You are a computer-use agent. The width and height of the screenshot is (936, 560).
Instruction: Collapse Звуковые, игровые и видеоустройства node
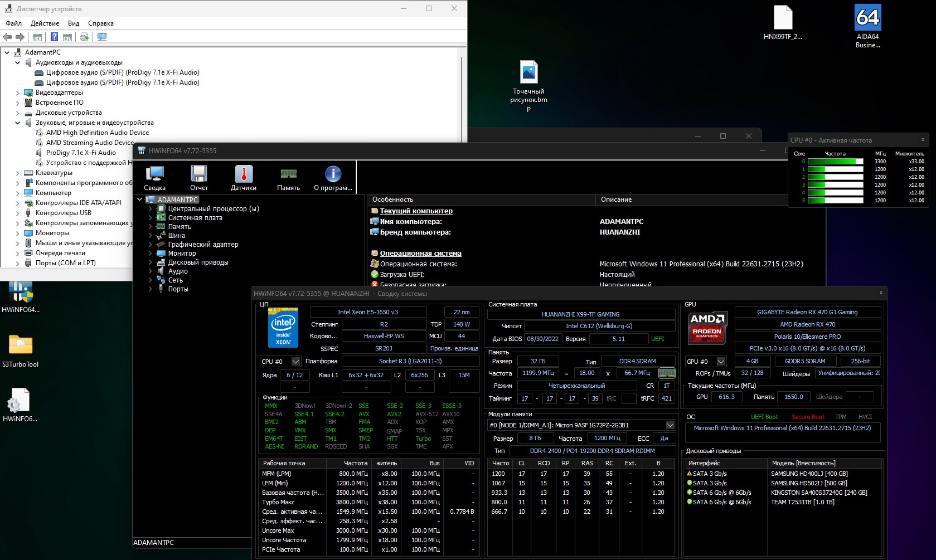(17, 123)
